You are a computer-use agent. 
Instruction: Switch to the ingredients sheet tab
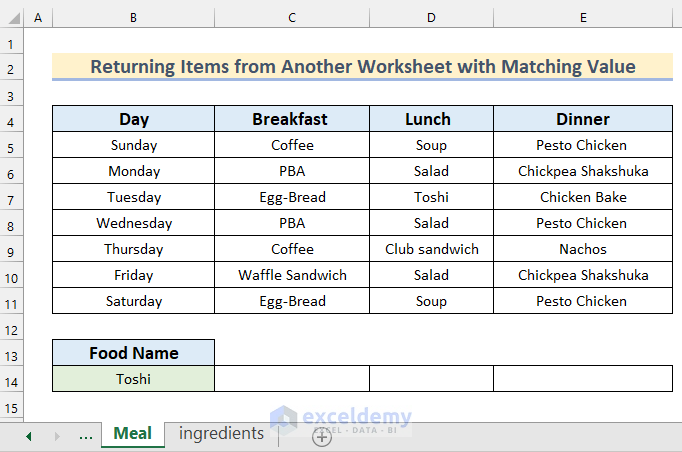click(x=221, y=434)
